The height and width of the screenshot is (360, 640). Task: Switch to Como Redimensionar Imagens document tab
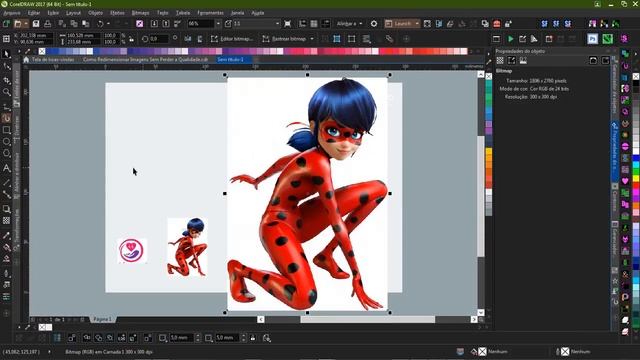[145, 60]
